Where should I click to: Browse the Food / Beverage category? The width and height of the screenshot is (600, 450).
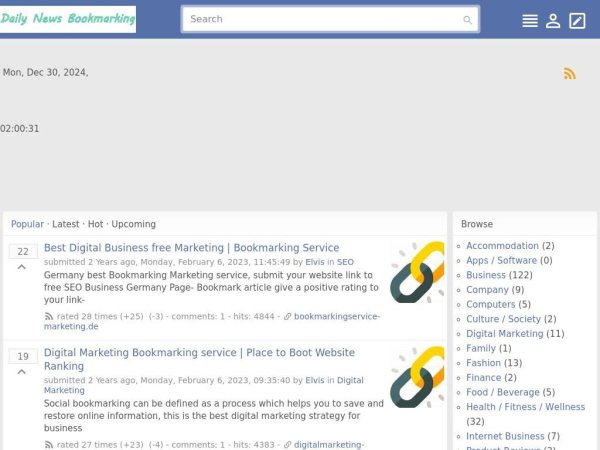pos(502,392)
